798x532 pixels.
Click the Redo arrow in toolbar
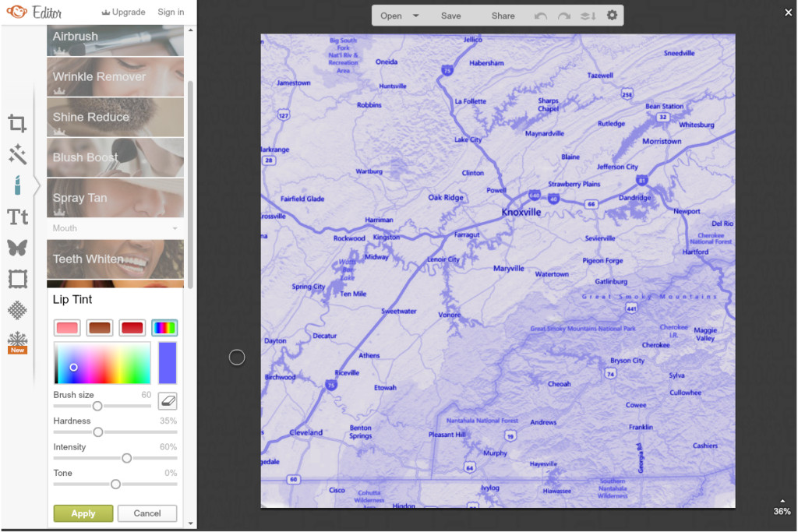tap(564, 16)
